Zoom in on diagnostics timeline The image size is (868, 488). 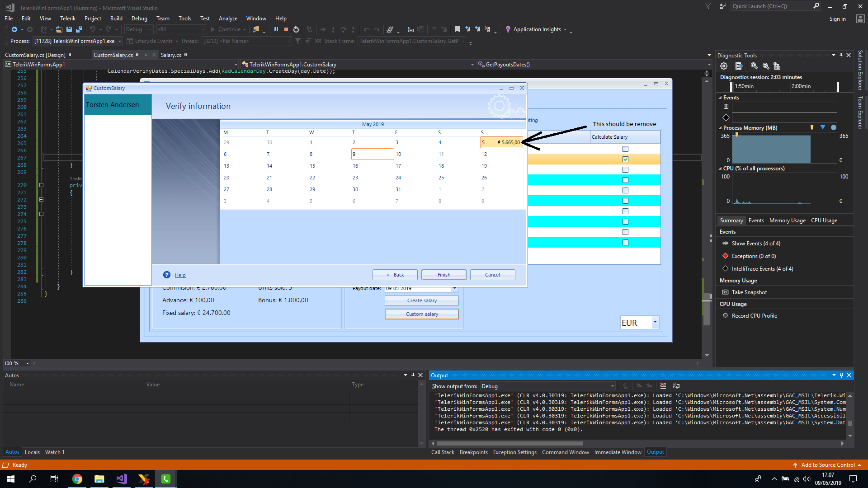754,66
